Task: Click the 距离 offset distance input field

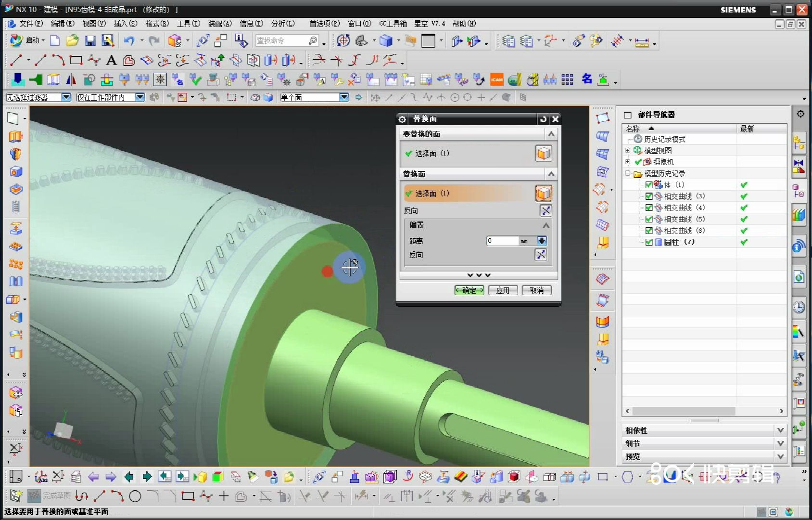Action: click(x=502, y=241)
